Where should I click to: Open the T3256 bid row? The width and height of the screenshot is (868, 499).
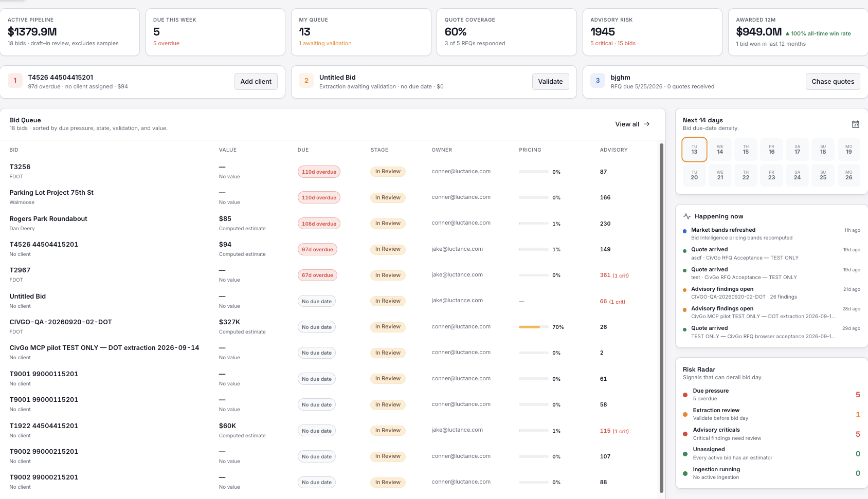click(x=329, y=172)
